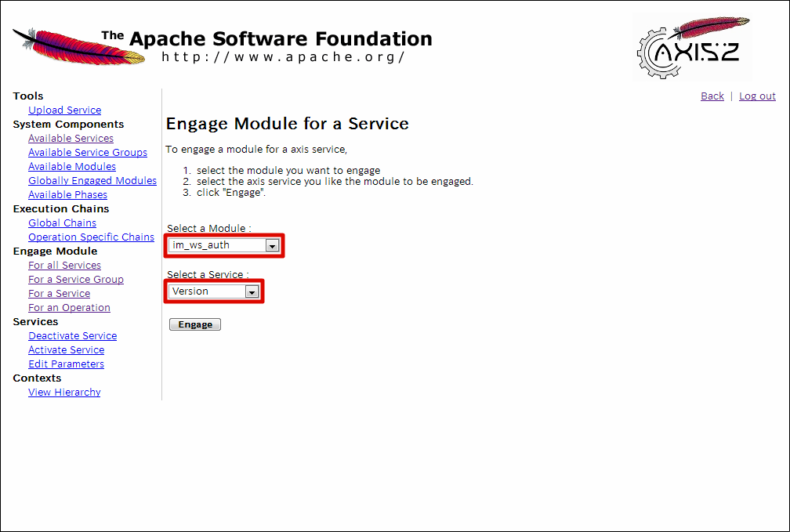Open the Deactivate Service page

coord(72,336)
